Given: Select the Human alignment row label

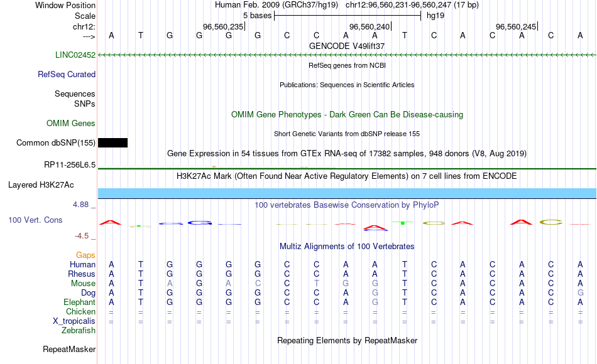Looking at the screenshot, I should click(x=82, y=264).
